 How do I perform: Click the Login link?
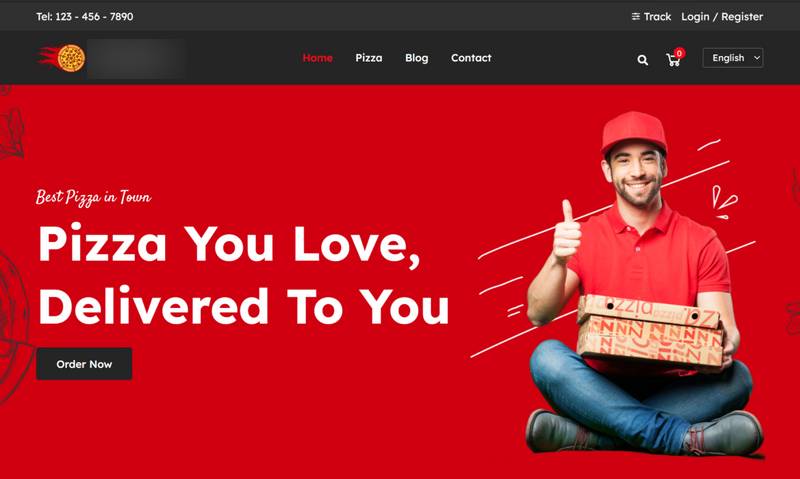695,17
